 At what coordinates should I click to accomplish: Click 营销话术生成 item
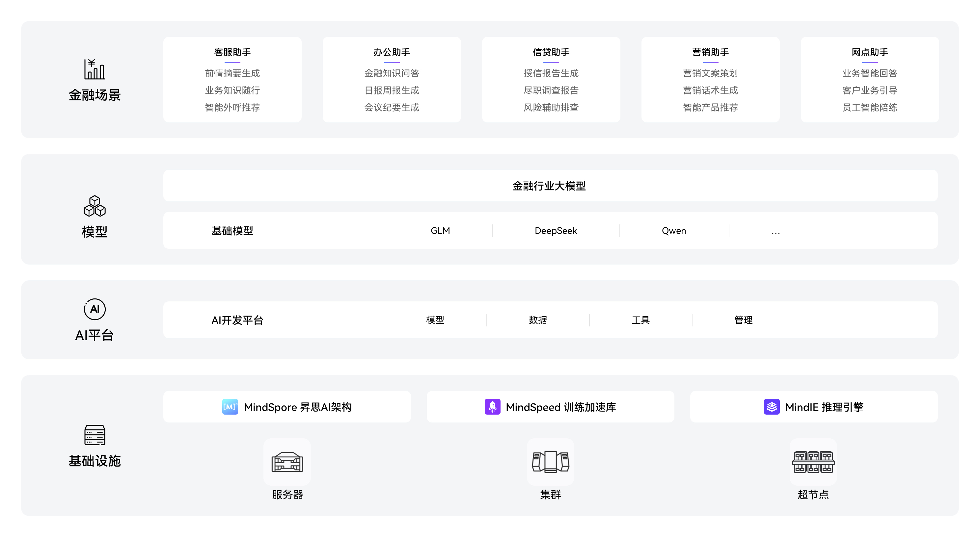pos(710,90)
